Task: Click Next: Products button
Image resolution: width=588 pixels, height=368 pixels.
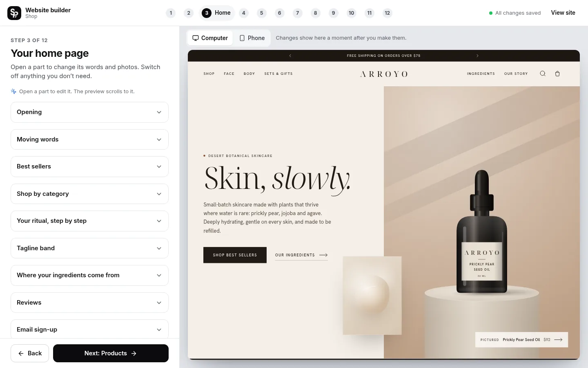Action: pos(111,353)
